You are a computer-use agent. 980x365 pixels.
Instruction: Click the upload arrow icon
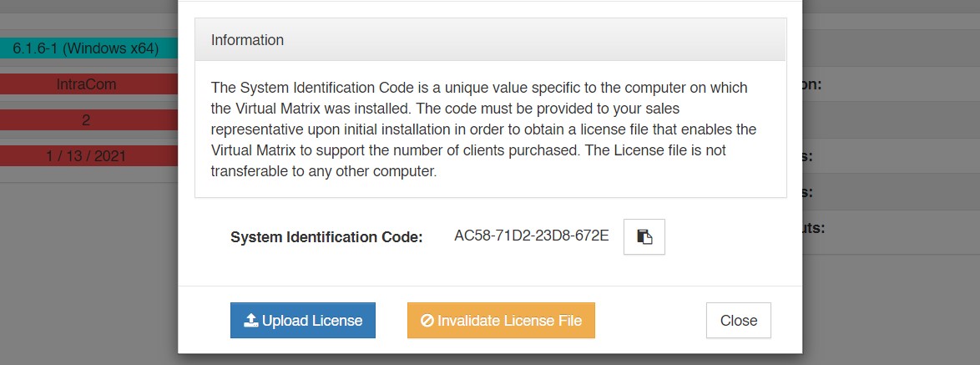pyautogui.click(x=250, y=321)
